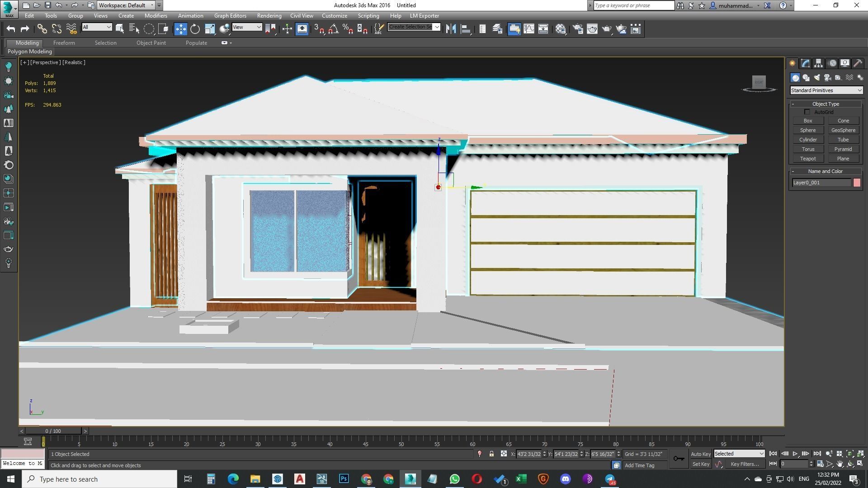This screenshot has width=868, height=488.
Task: Open Create Selection Set dropdown
Action: coord(414,27)
